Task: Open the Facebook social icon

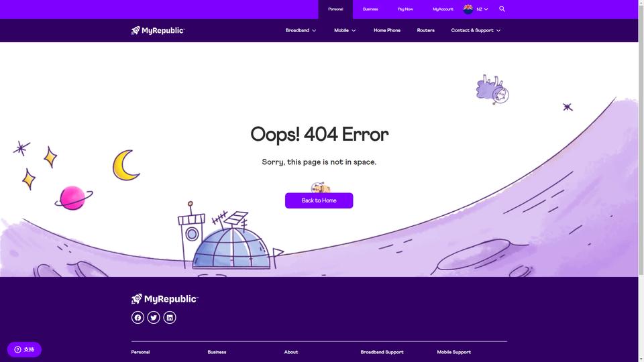Action: click(138, 317)
